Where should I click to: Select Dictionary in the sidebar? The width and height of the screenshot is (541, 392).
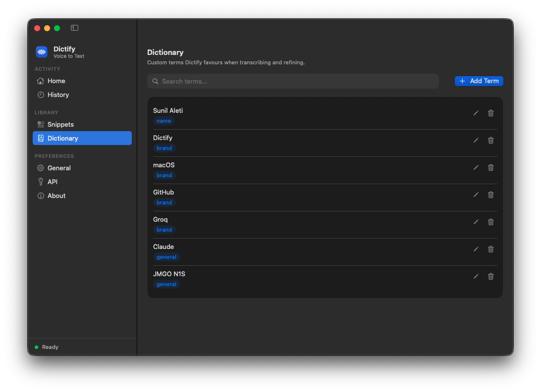tap(82, 138)
